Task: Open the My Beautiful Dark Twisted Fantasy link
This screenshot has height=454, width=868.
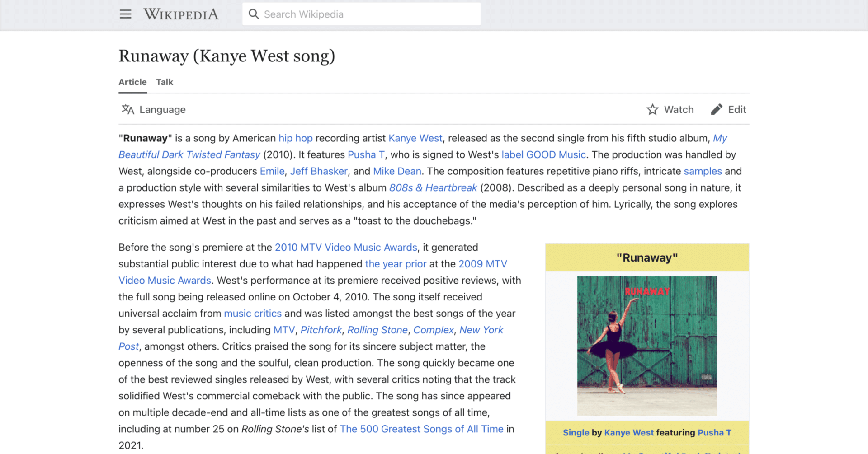Action: (189, 154)
